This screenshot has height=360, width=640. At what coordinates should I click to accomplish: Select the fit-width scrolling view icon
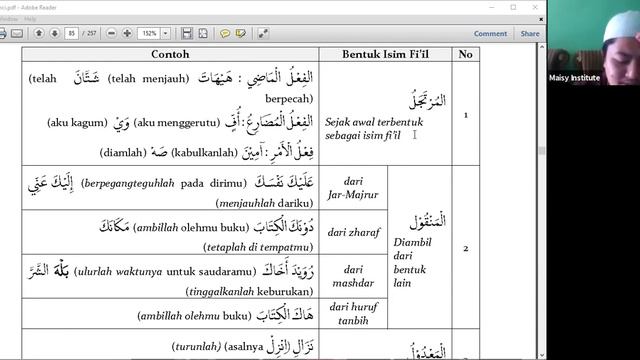[187, 33]
